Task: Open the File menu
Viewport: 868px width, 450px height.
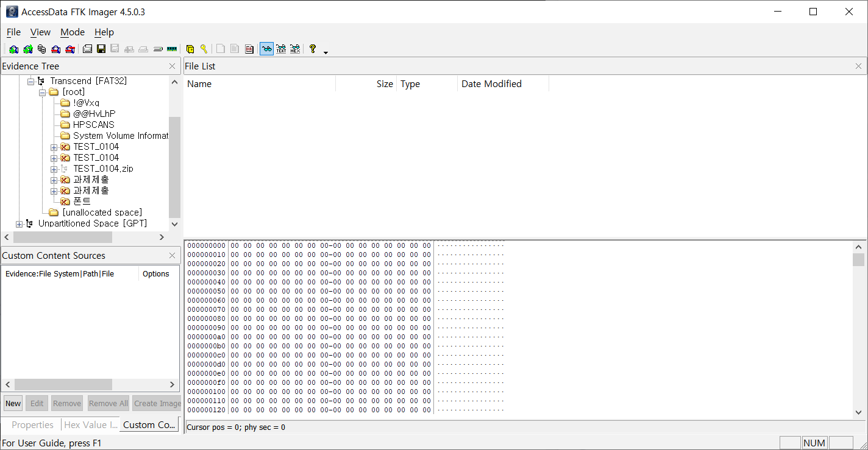Action: (13, 32)
